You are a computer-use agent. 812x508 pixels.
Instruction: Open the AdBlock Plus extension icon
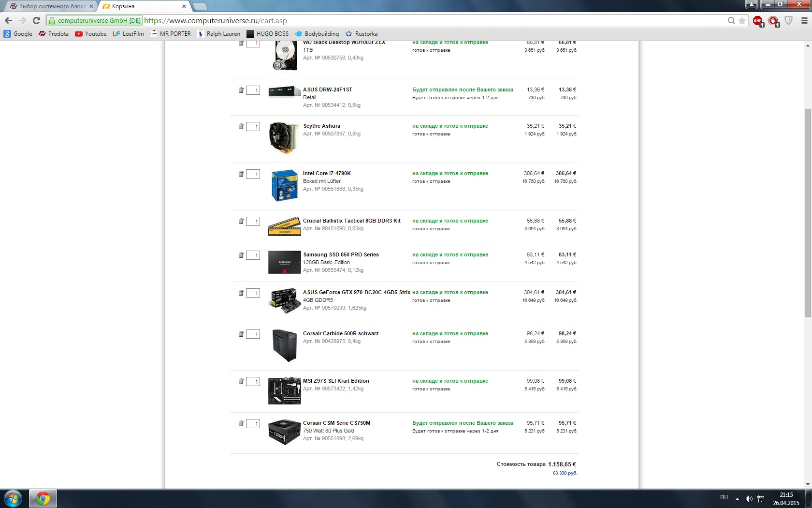point(758,21)
